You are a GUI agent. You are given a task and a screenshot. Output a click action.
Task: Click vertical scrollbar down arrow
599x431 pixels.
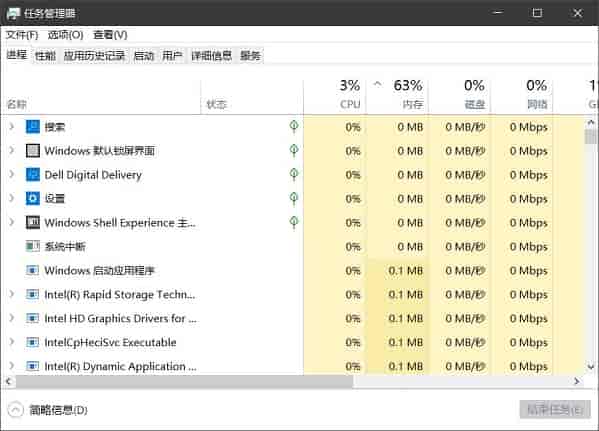tap(591, 367)
